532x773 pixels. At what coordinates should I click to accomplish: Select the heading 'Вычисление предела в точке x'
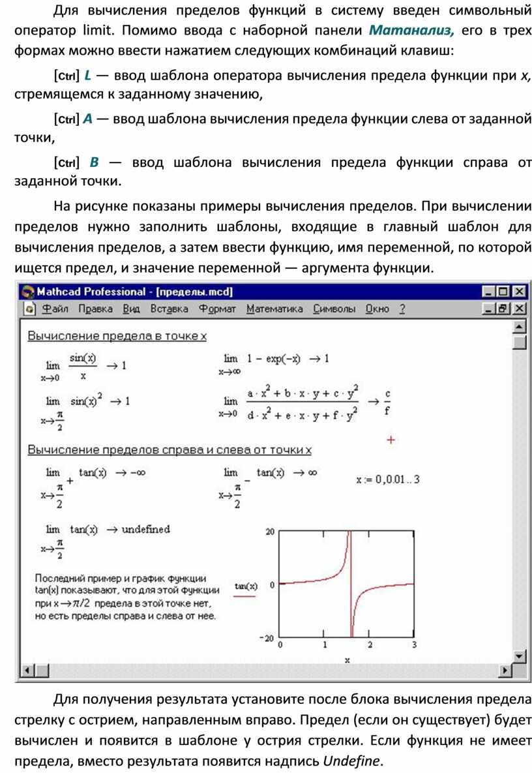[117, 336]
